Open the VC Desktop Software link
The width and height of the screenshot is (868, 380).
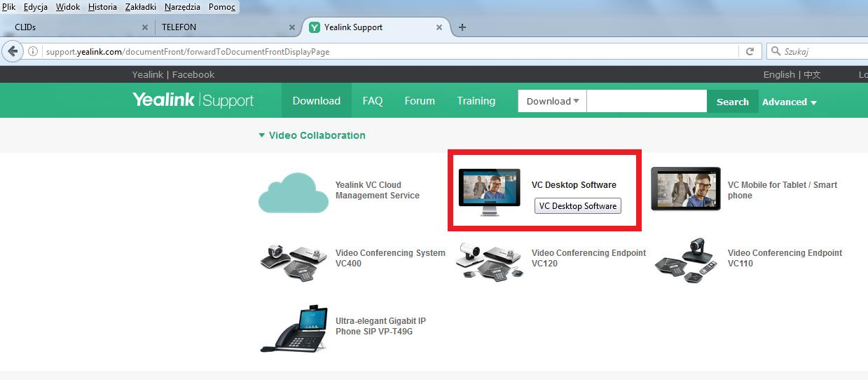click(574, 185)
